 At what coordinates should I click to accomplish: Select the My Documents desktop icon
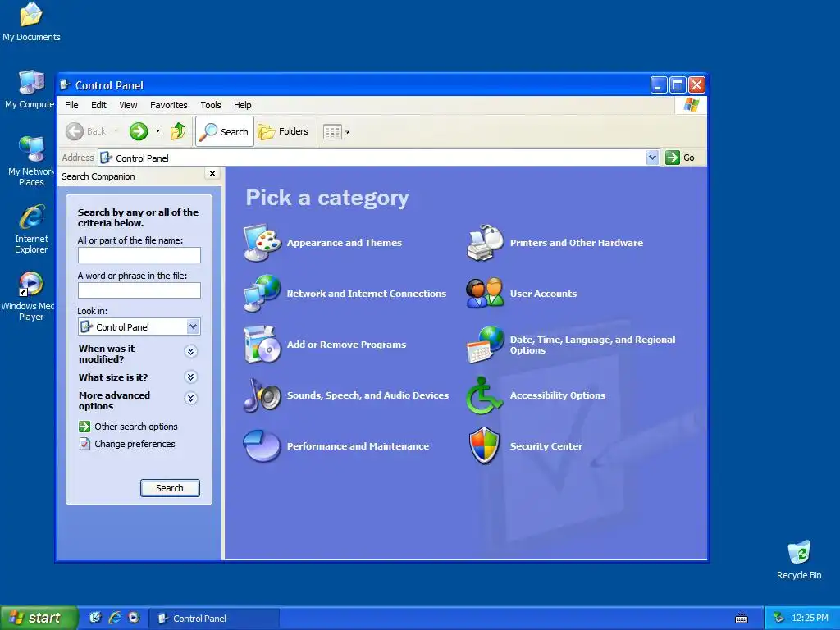click(31, 21)
